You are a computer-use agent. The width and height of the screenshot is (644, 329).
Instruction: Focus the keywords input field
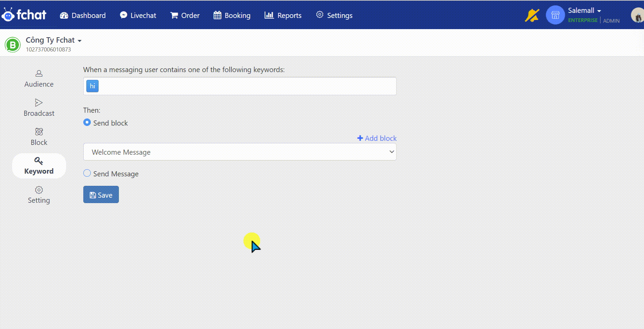pyautogui.click(x=240, y=86)
